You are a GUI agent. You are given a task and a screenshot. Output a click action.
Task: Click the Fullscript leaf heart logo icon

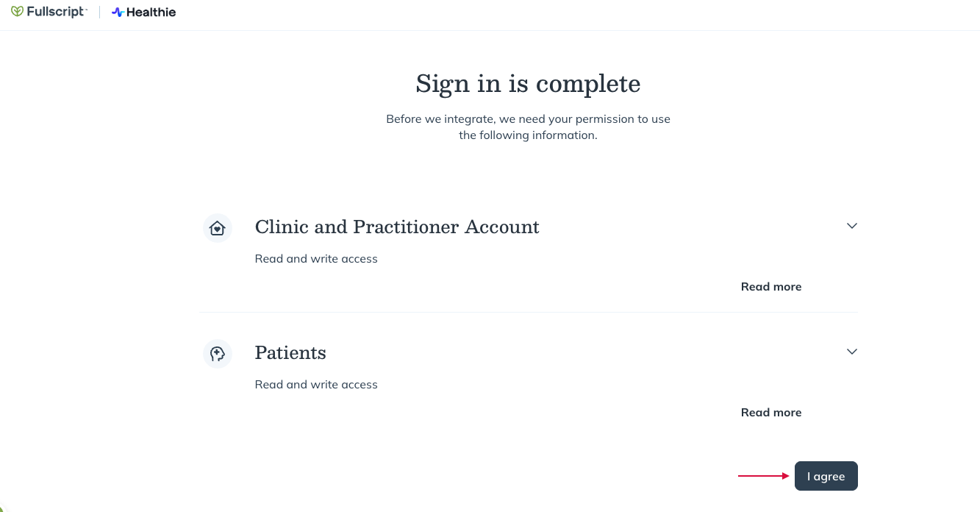click(17, 12)
